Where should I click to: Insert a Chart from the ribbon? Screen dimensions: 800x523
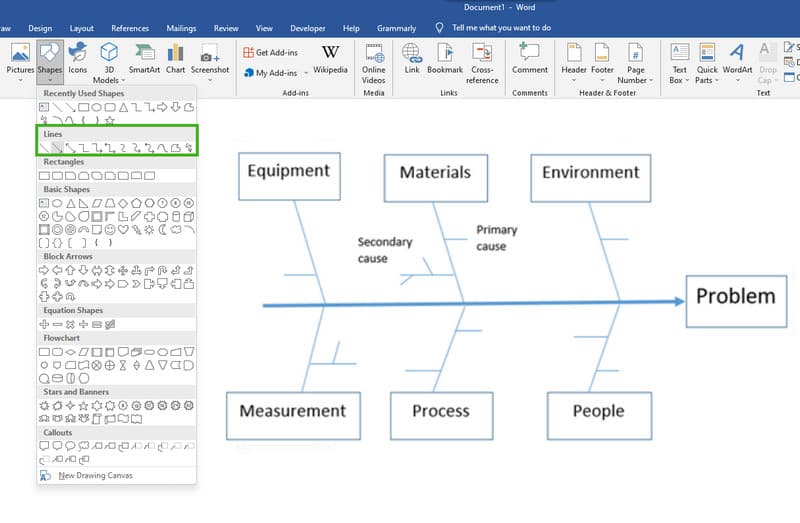click(x=176, y=59)
